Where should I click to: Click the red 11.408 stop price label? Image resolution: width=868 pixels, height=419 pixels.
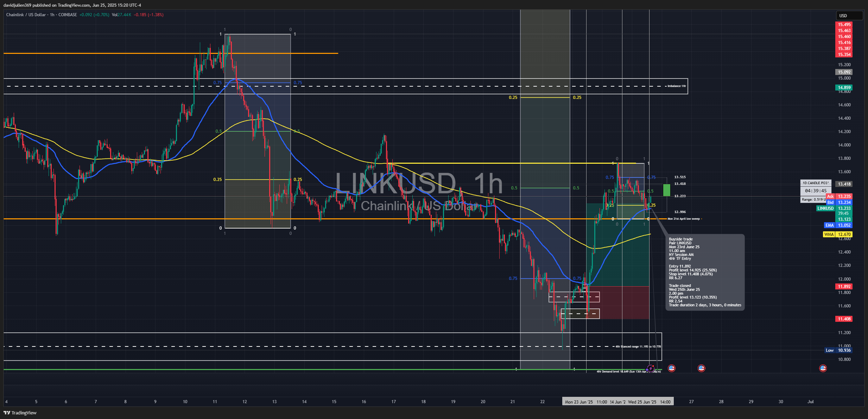pos(844,319)
